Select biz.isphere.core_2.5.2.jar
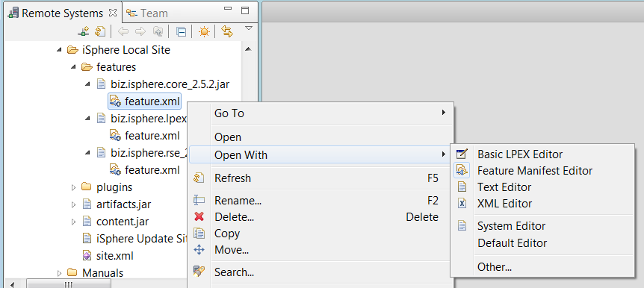The width and height of the screenshot is (644, 288). pos(170,84)
